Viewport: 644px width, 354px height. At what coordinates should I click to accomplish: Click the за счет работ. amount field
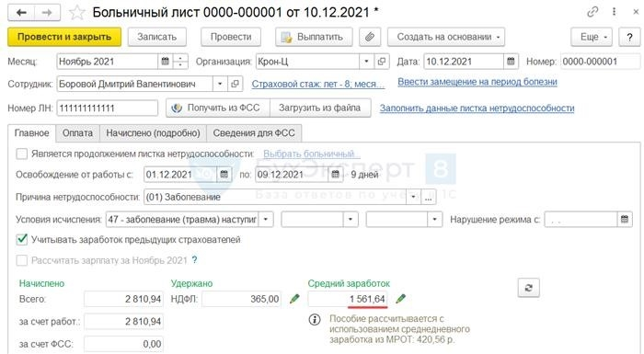[123, 322]
